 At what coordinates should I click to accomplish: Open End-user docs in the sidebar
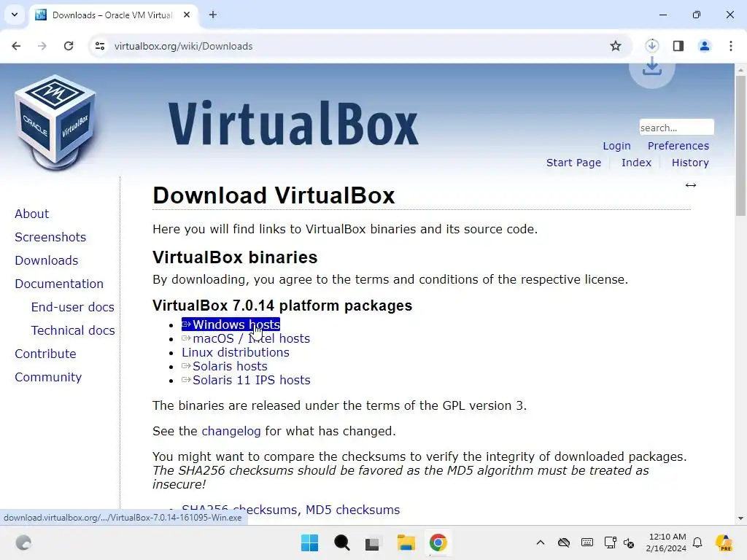(x=72, y=307)
